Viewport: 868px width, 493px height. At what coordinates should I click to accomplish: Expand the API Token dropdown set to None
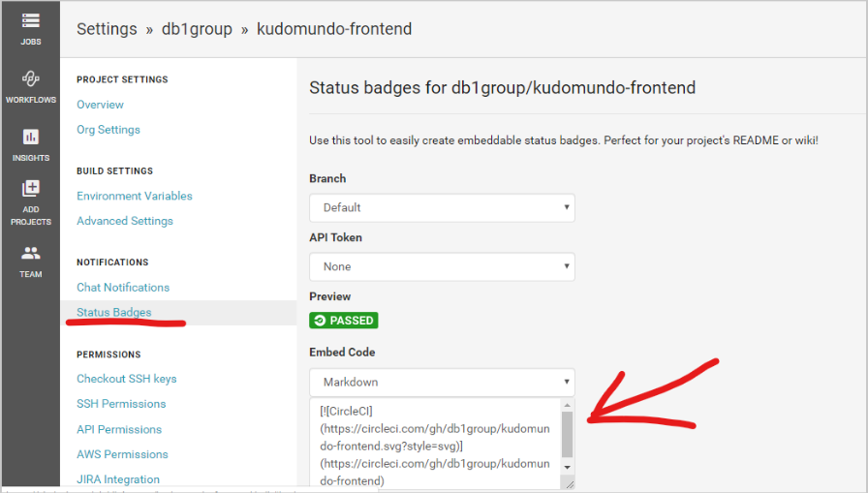[442, 266]
